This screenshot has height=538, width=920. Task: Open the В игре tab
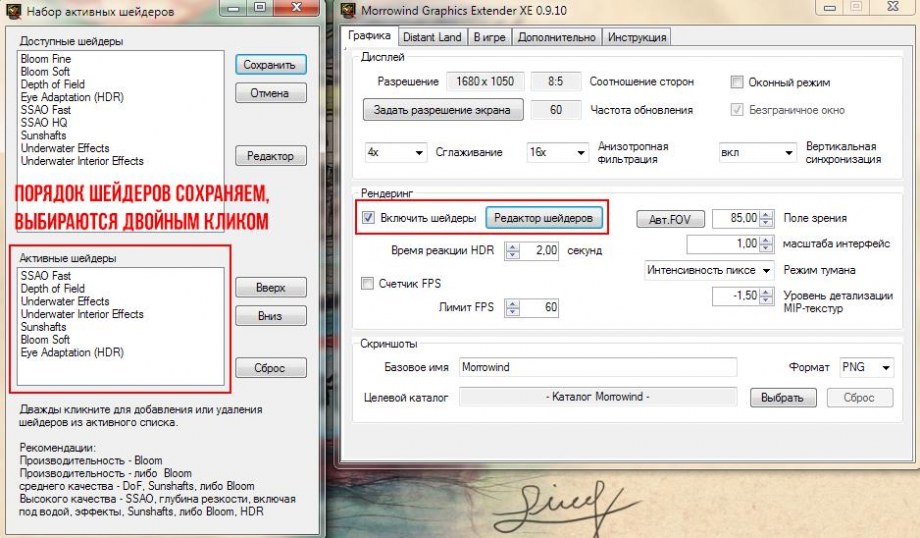click(x=489, y=37)
